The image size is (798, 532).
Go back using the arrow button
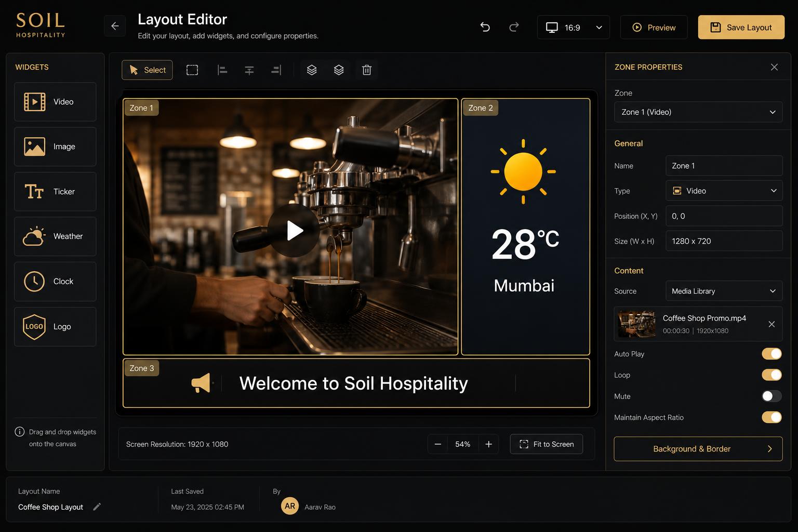point(115,26)
